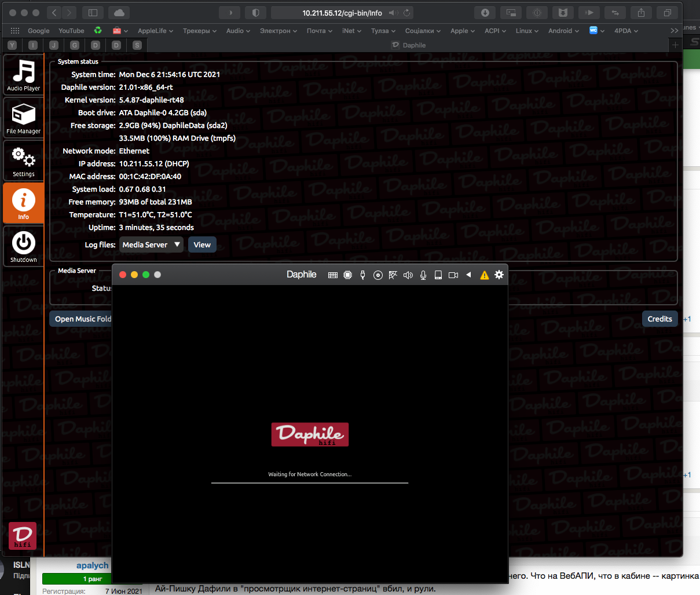Click the Daphile logo in VM window
Viewport: 700px width, 595px height.
point(310,435)
